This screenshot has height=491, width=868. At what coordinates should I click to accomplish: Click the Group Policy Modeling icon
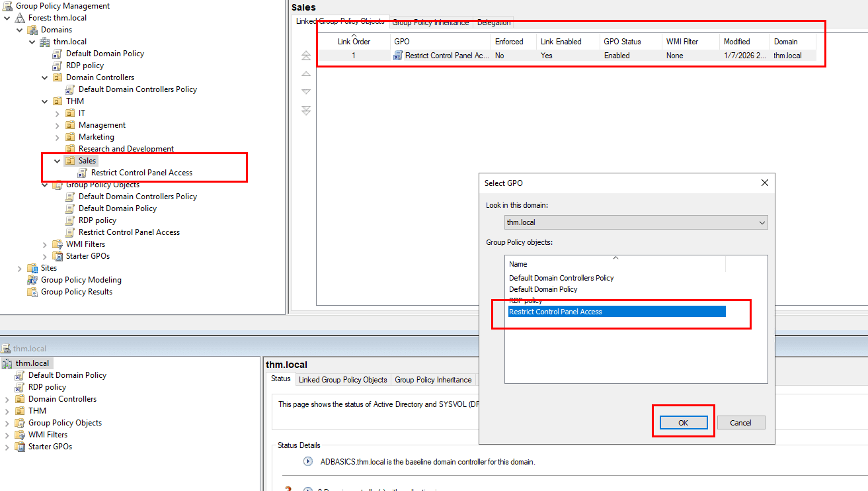32,280
